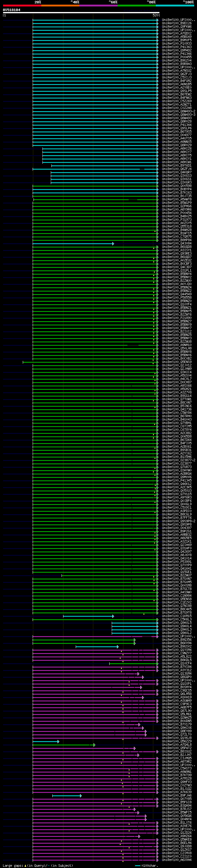Image resolution: width=197 pixels, height=868 pixels.
Task: Select the UniRef100_P53991 hit label
Action: [x=177, y=562]
